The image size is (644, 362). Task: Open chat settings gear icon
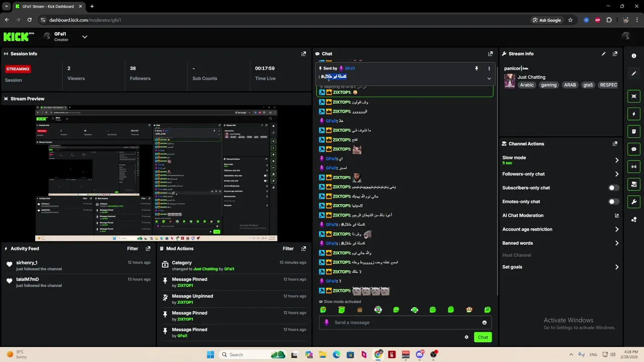coord(466,337)
